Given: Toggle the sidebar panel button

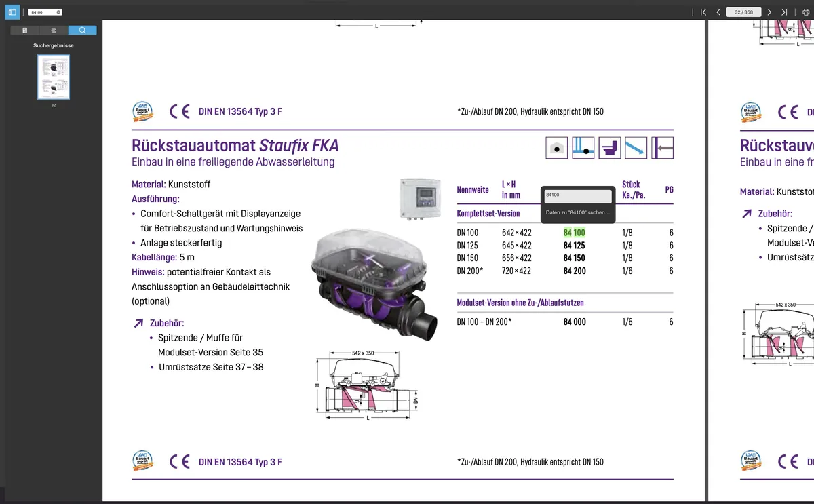Looking at the screenshot, I should [x=12, y=12].
